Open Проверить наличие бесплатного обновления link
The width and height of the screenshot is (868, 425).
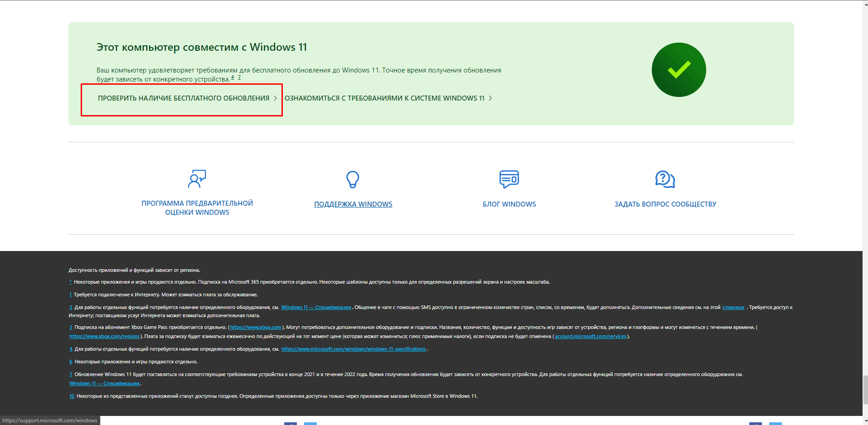[187, 98]
